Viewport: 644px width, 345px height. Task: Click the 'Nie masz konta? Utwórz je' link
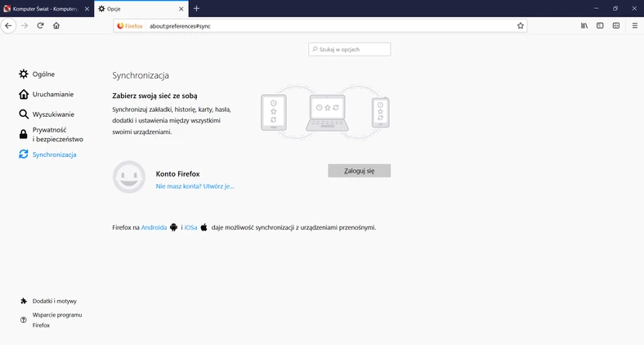point(195,186)
